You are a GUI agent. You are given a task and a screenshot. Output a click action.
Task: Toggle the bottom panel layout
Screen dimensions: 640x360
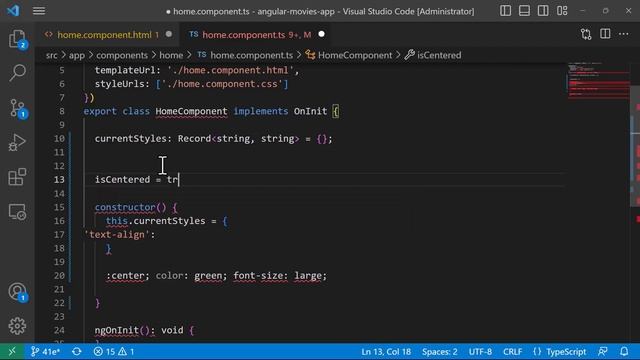[524, 11]
